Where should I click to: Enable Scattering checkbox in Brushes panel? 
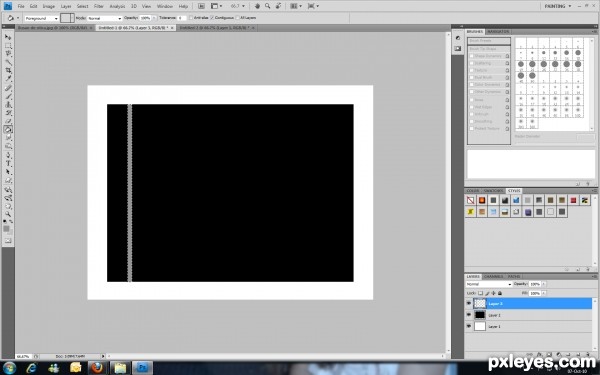472,63
